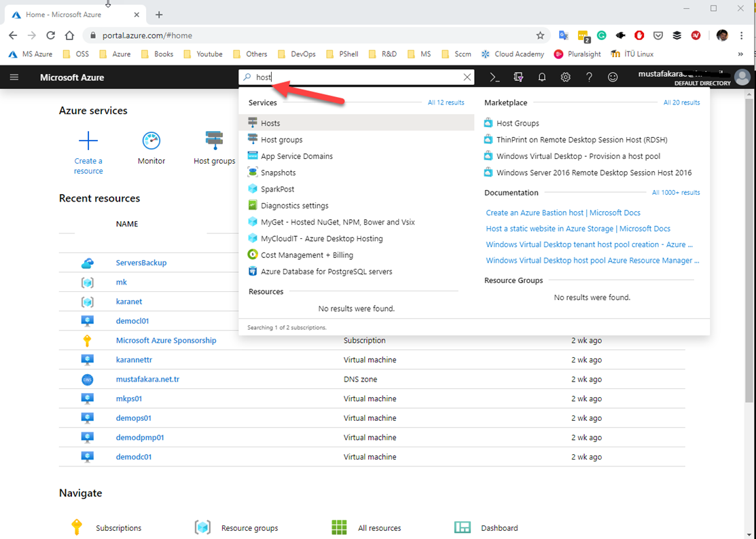Open Directory and subscription filter icon

click(518, 77)
